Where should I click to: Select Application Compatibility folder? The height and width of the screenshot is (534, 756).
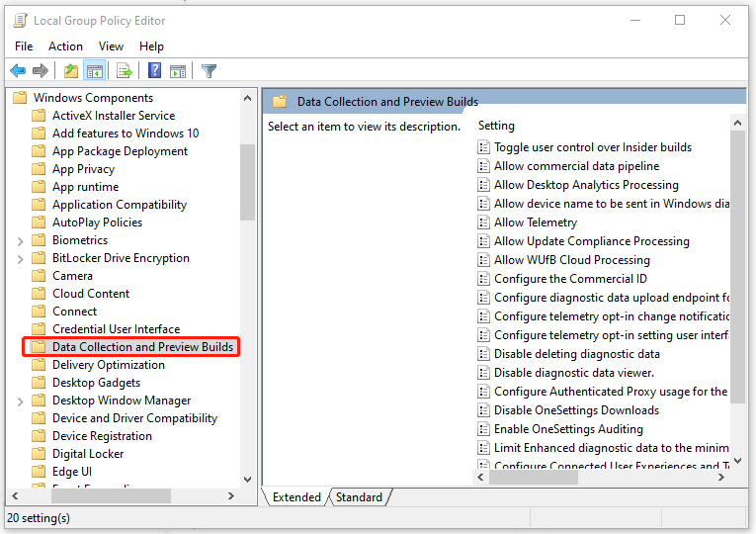pyautogui.click(x=120, y=205)
